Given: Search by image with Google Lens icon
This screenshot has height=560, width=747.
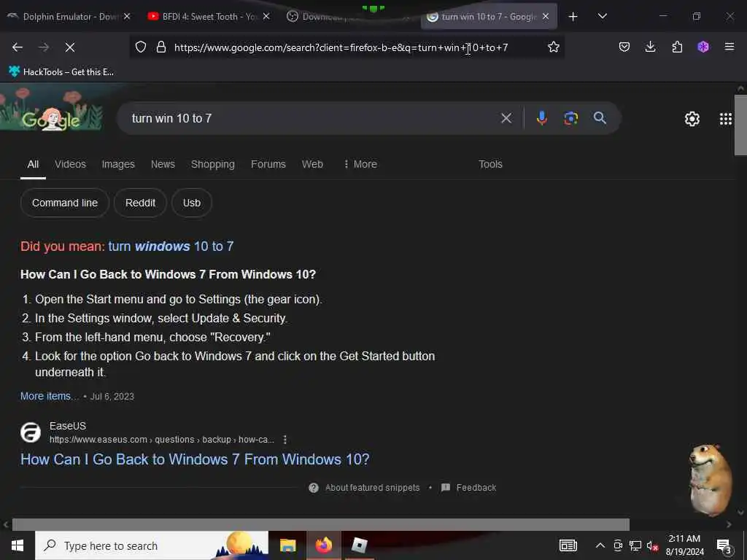Looking at the screenshot, I should click(x=570, y=118).
